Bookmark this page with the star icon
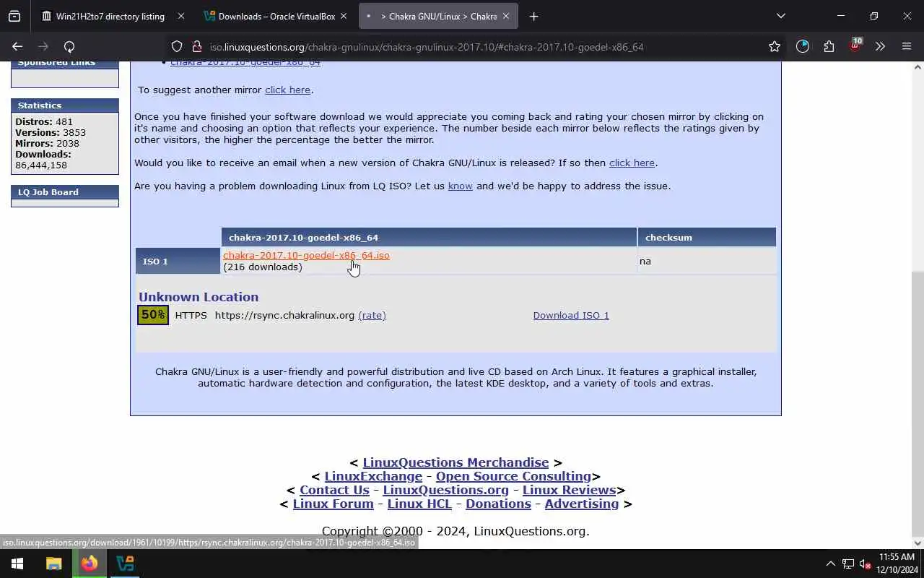 (775, 46)
